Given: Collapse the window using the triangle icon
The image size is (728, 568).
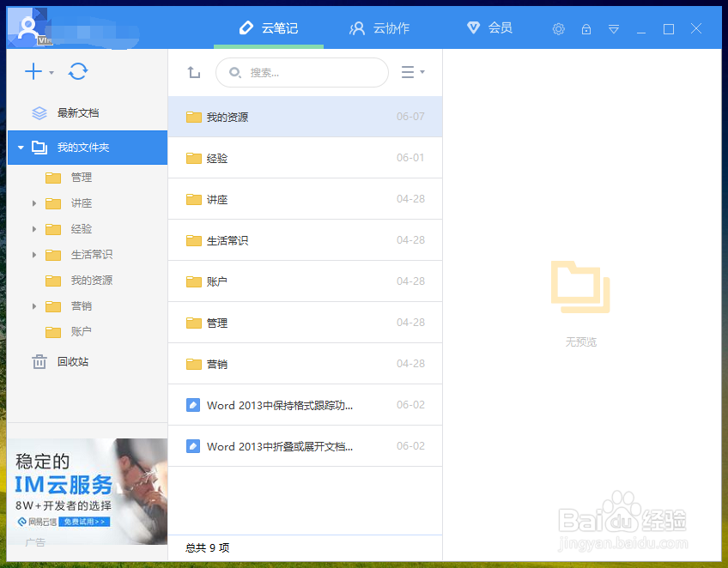Looking at the screenshot, I should [614, 28].
